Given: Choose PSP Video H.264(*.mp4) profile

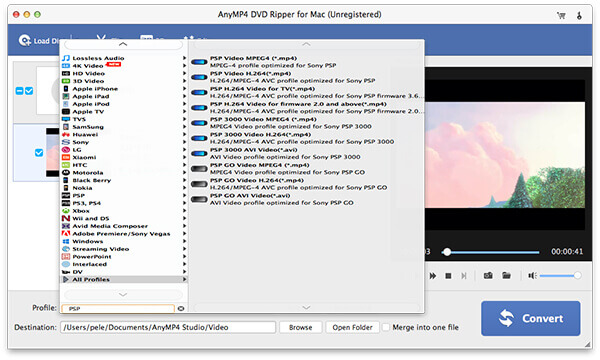Looking at the screenshot, I should tap(307, 77).
